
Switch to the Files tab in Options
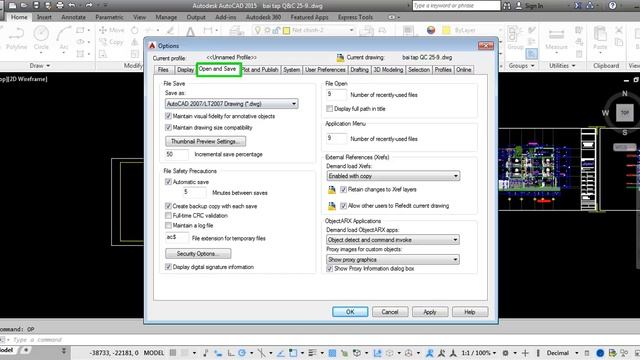(163, 70)
